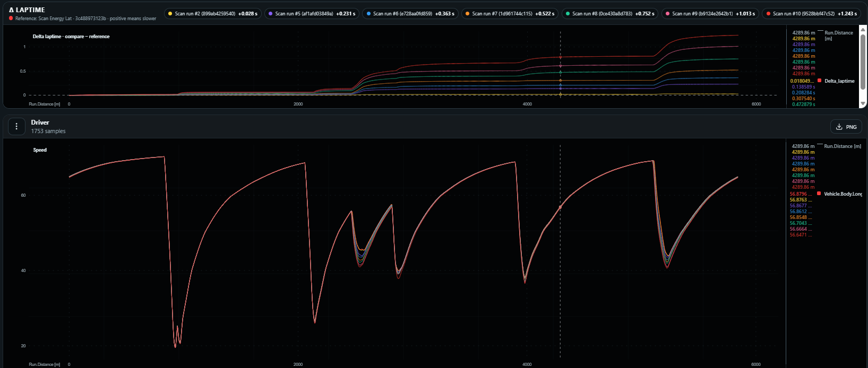This screenshot has height=368, width=868.
Task: Click the 56.6664 speed value
Action: (x=801, y=229)
